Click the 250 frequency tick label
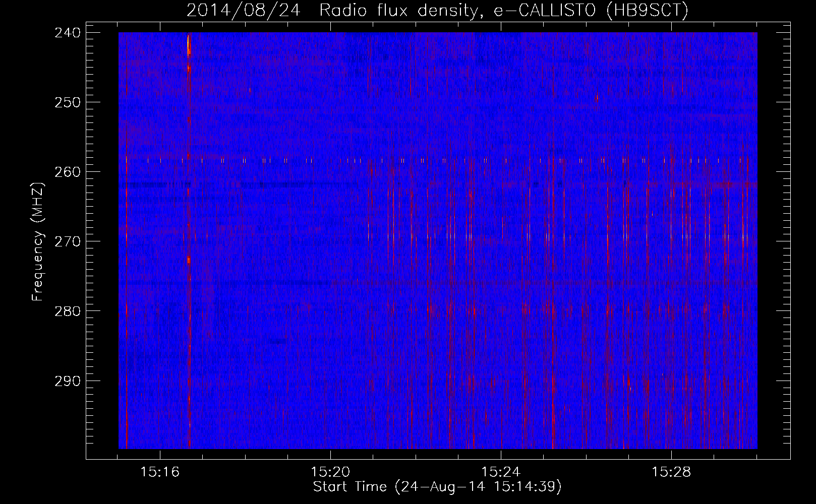Viewport: 816px width, 504px height. point(67,102)
